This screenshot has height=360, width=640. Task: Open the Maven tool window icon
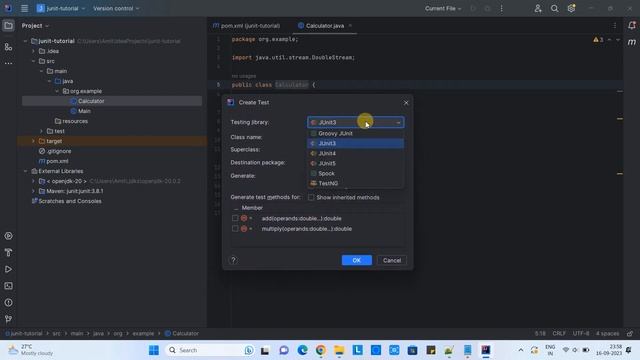coord(631,42)
